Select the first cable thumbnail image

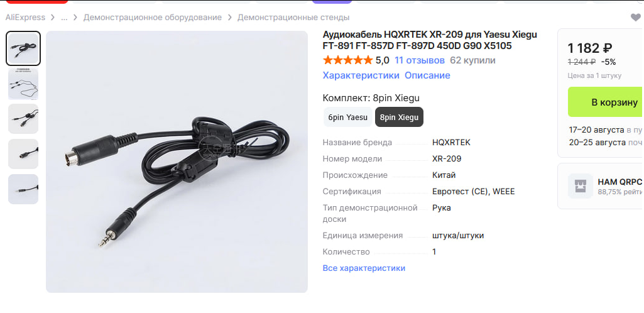tap(23, 48)
